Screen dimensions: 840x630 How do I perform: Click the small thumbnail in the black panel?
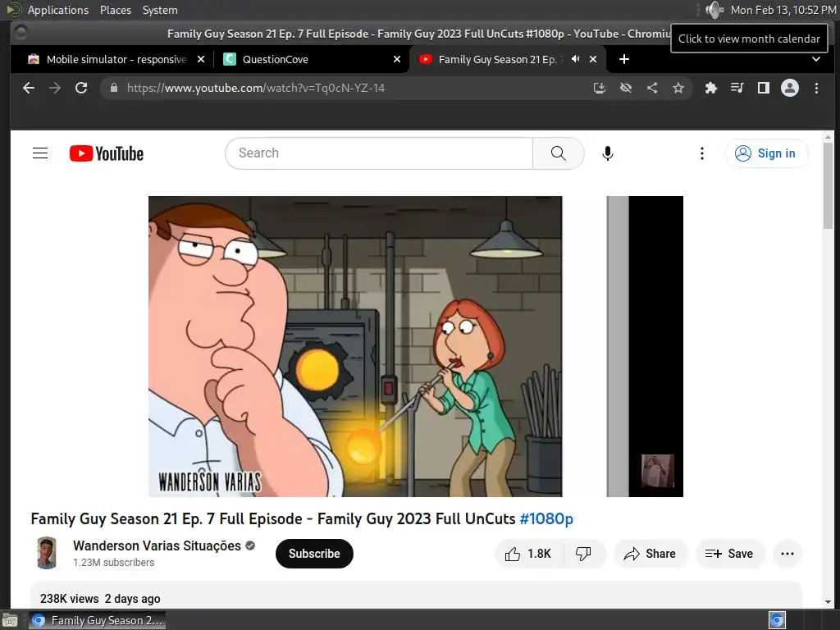tap(657, 470)
